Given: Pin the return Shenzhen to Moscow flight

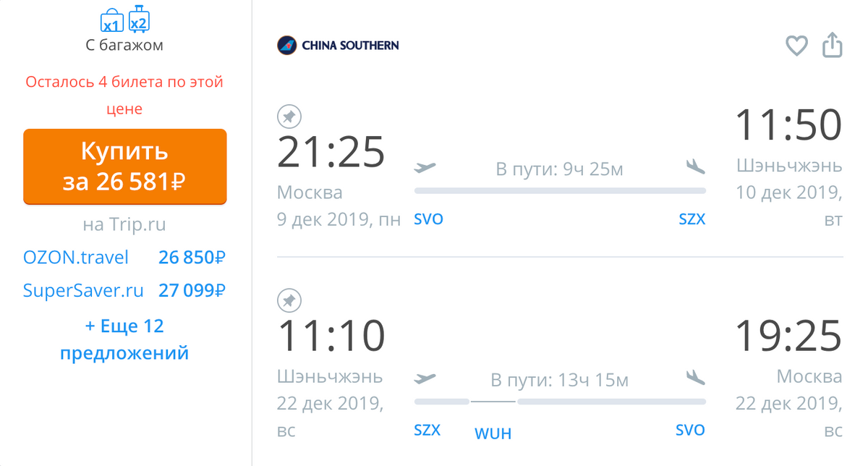Looking at the screenshot, I should 289,300.
